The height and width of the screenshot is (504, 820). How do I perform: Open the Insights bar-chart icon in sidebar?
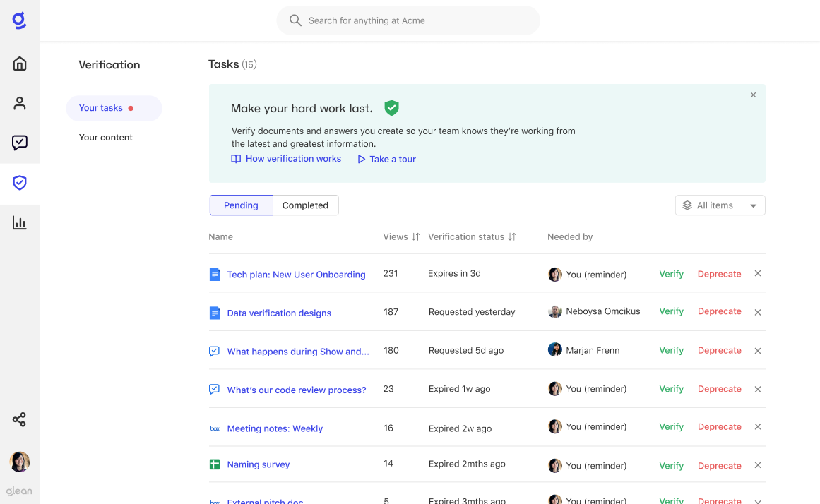point(20,222)
